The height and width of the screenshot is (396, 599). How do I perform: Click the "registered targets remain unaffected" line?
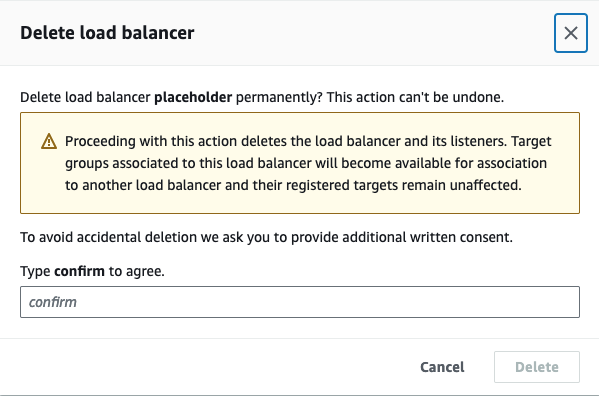click(293, 185)
